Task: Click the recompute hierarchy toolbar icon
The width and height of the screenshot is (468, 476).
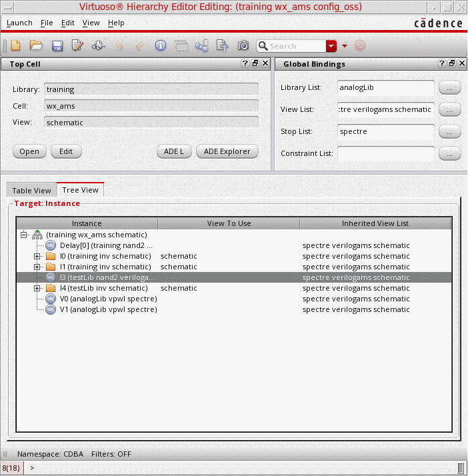Action: point(99,46)
